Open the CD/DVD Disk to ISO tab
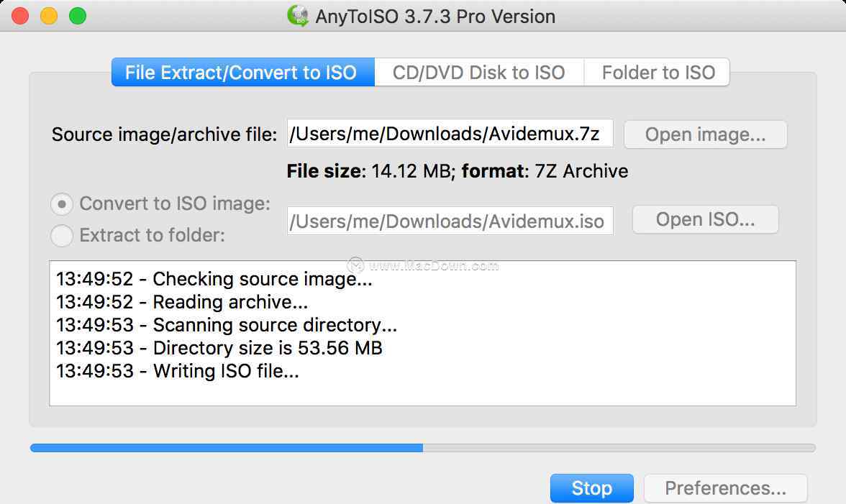846x504 pixels. point(479,72)
